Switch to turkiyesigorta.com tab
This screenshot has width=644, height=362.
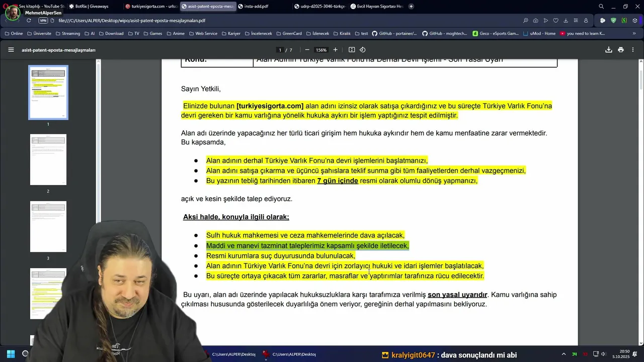[151, 7]
